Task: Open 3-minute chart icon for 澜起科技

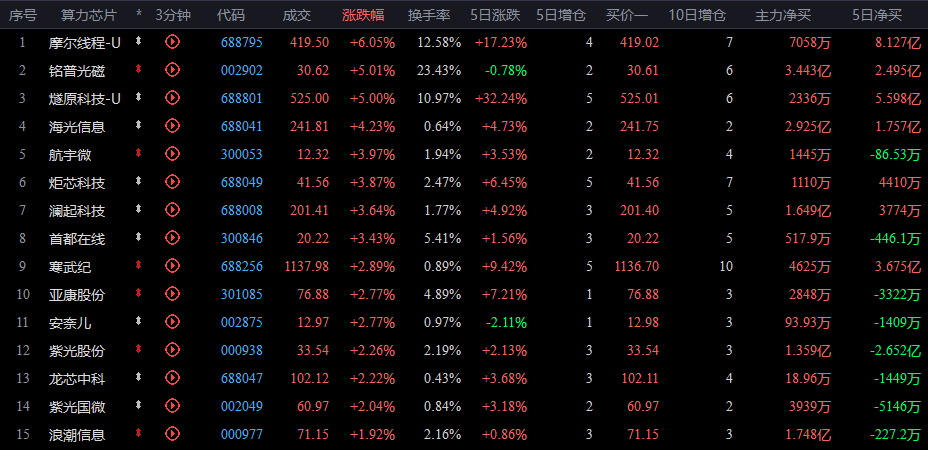Action: pos(172,210)
